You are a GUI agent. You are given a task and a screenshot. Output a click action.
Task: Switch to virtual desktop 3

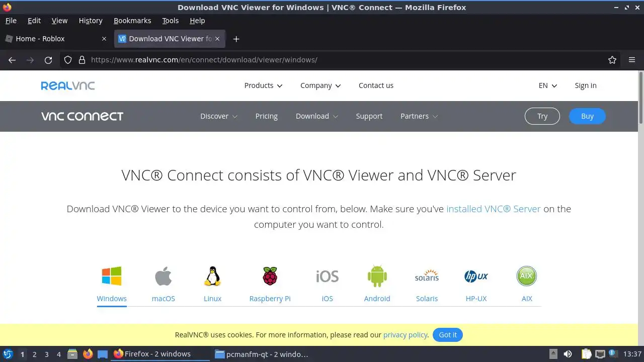[46, 354]
